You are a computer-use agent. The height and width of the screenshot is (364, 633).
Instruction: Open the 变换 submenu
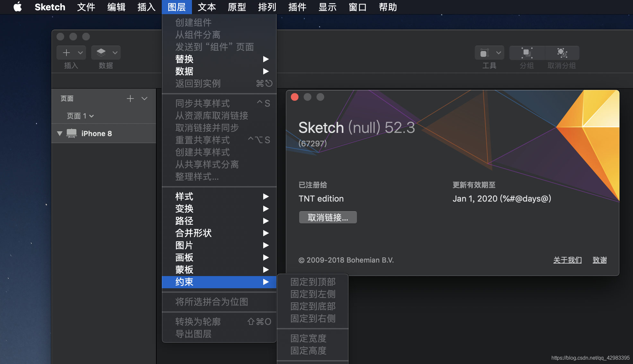[219, 209]
